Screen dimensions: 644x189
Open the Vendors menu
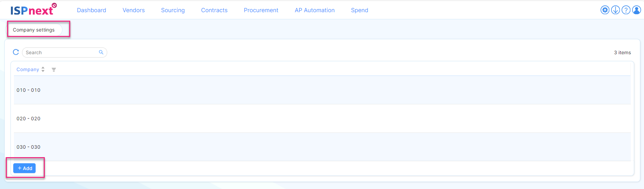pos(133,10)
